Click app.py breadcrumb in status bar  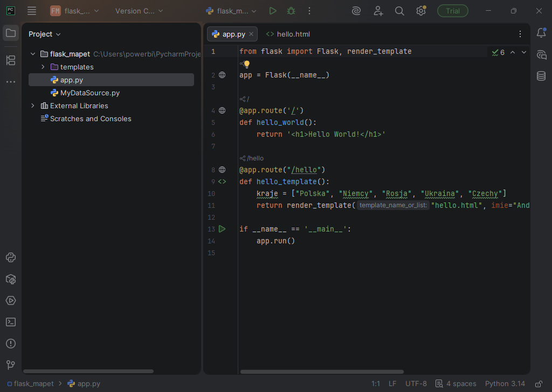pos(84,383)
